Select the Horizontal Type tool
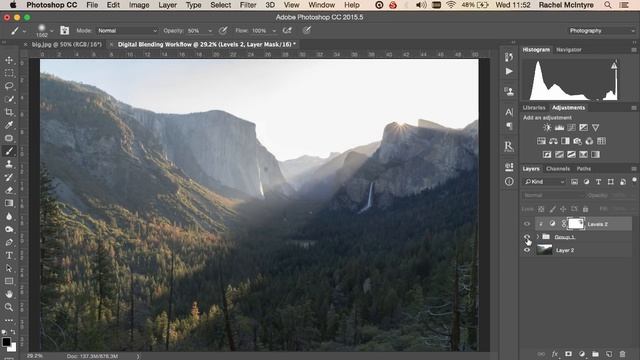Viewport: 640px width, 360px height. (9, 256)
